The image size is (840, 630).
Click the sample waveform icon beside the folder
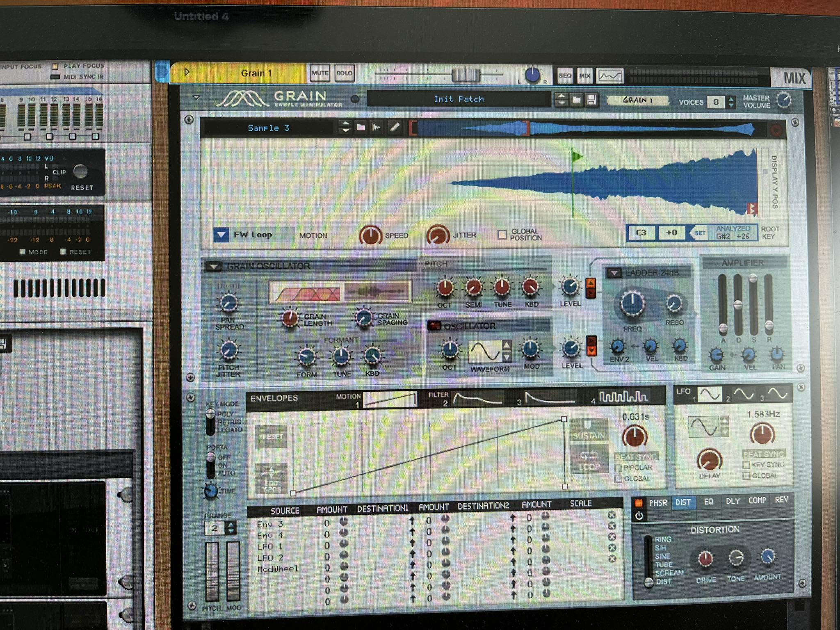(x=376, y=128)
